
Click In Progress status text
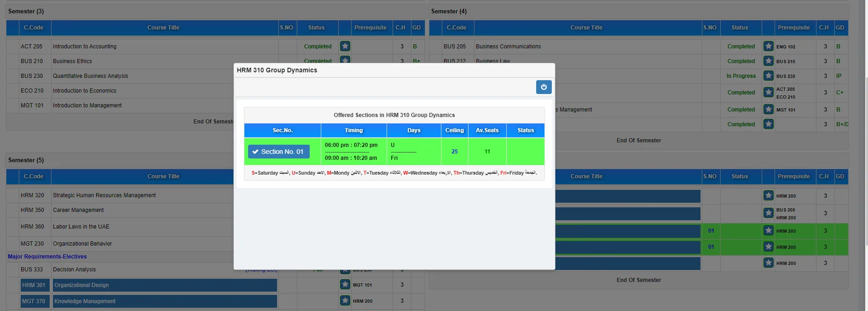coord(741,76)
